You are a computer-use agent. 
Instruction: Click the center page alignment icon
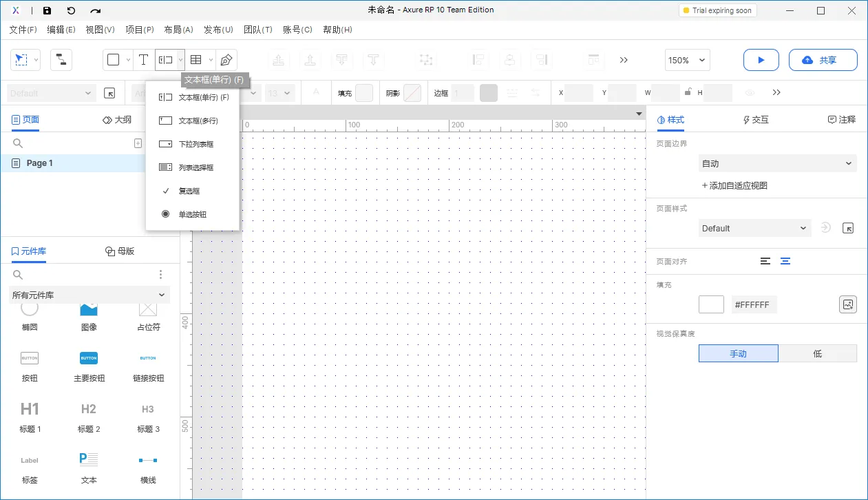785,261
